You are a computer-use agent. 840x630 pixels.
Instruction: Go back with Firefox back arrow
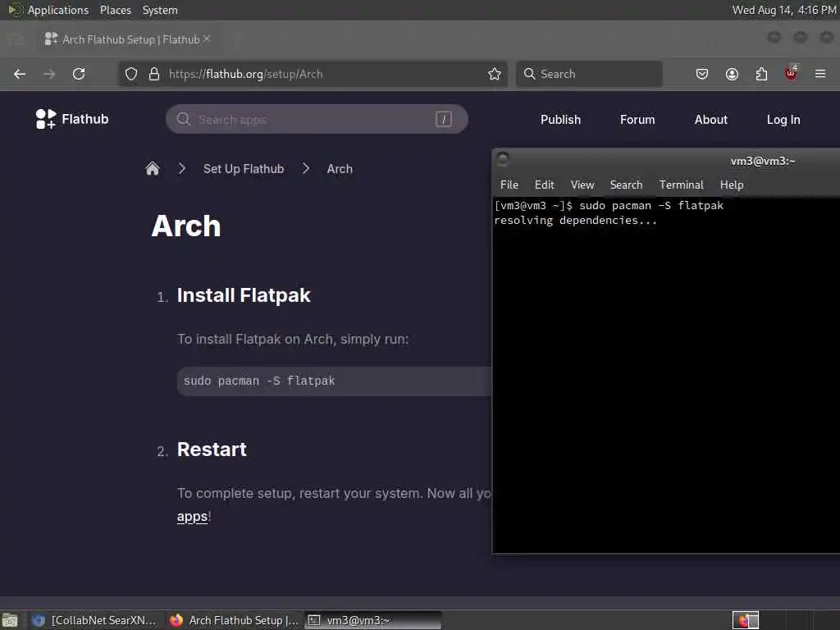pos(20,74)
